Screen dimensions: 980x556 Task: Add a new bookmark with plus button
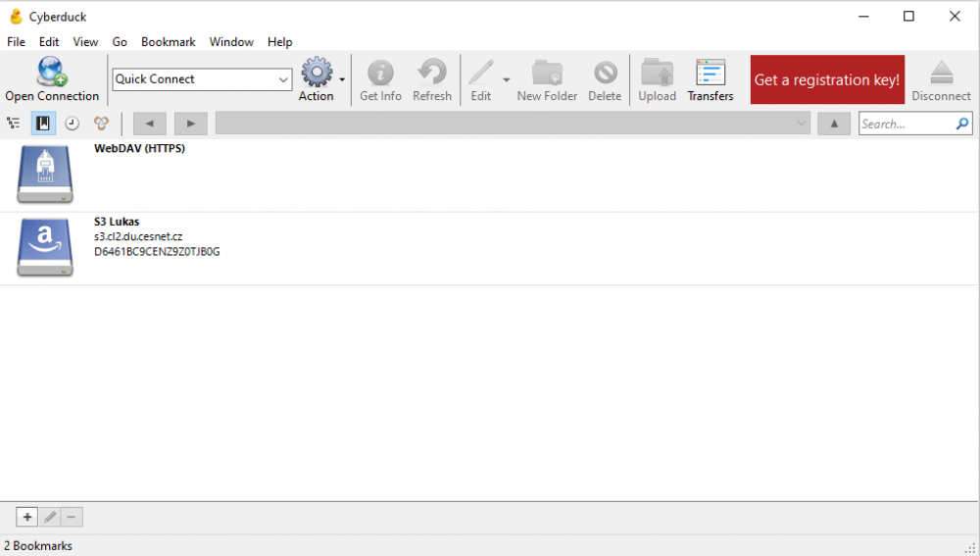click(x=27, y=517)
